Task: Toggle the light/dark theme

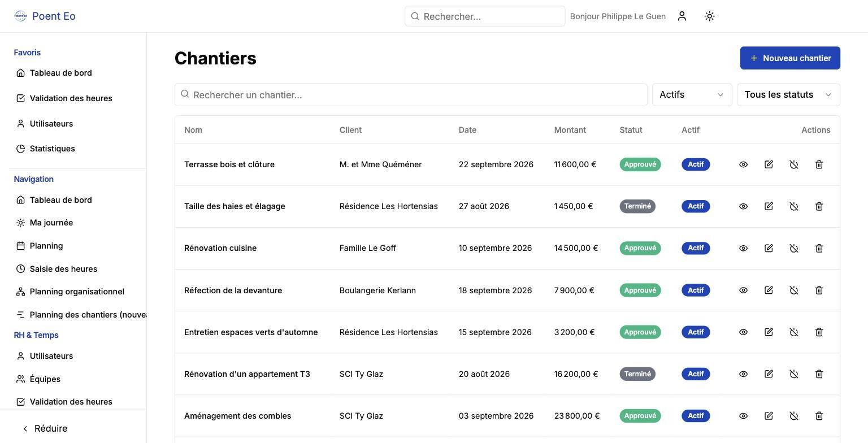Action: [x=710, y=16]
